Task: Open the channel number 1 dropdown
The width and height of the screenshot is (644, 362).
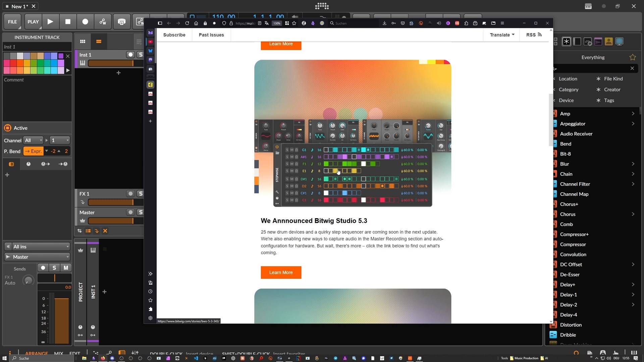Action: [60, 140]
